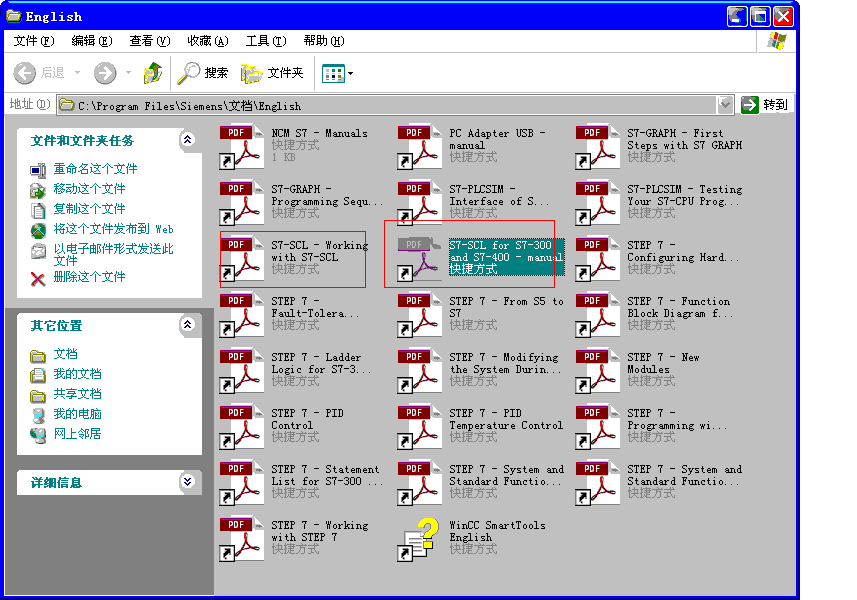Viewport: 857px width, 600px height.
Task: Select S7-GRAPH - Programming Sequ... PDF icon
Action: click(x=242, y=203)
